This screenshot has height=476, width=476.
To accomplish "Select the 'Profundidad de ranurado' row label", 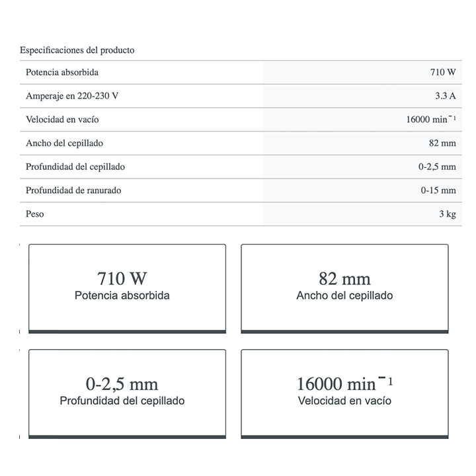I will 73,190.
